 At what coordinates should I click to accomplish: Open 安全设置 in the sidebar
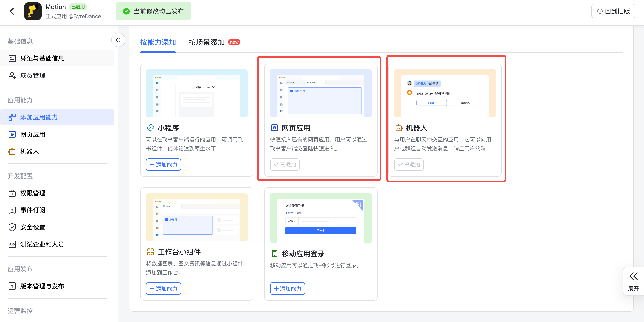pos(33,227)
